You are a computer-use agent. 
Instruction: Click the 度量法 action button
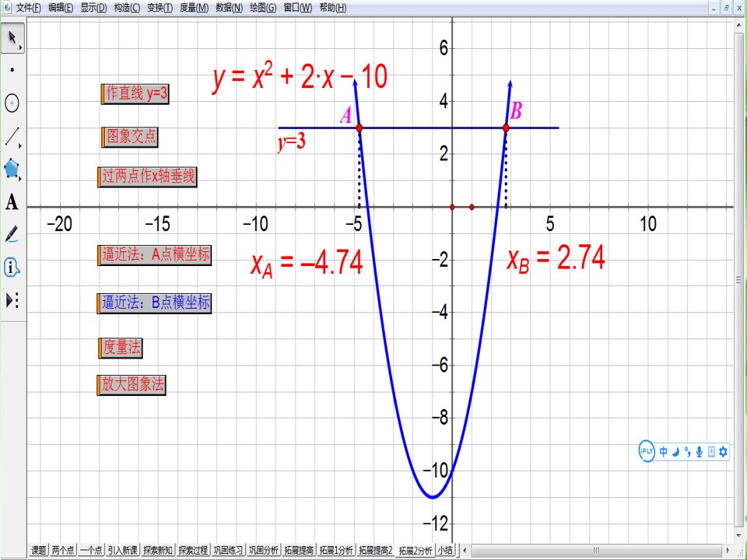point(121,348)
